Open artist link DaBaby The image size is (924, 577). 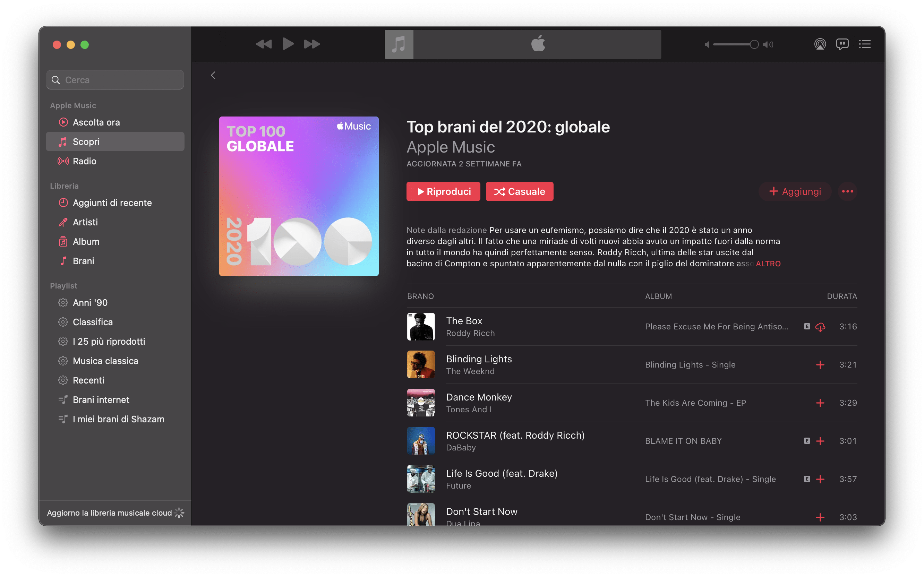pos(461,448)
